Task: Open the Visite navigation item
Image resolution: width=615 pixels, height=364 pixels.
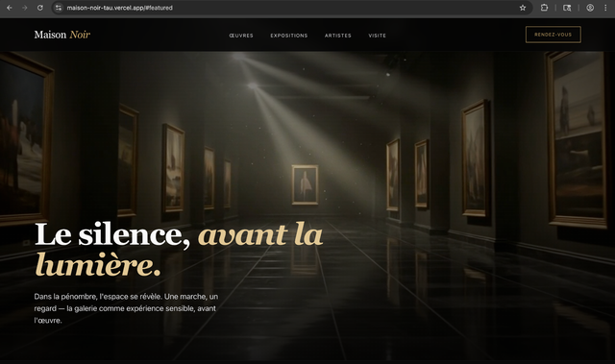Action: (x=378, y=36)
